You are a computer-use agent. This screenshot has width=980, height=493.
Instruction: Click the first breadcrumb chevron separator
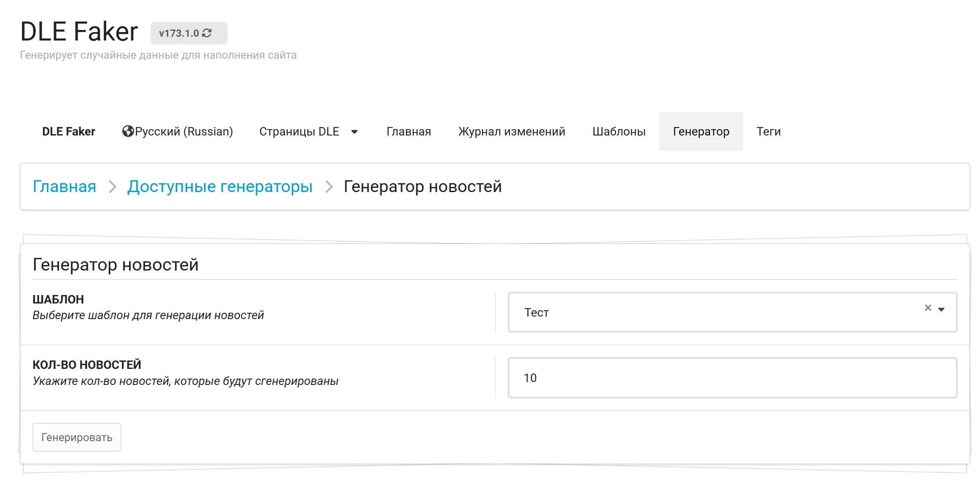(x=112, y=187)
